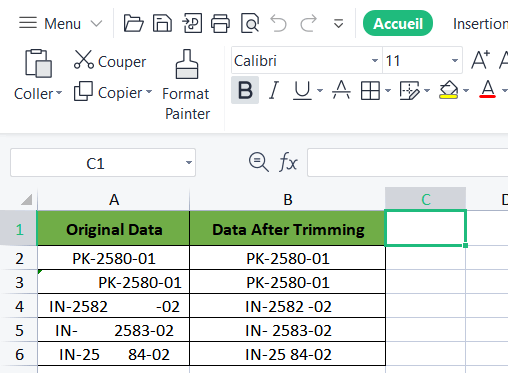
Task: Expand the Borders dropdown arrow
Action: tap(388, 90)
